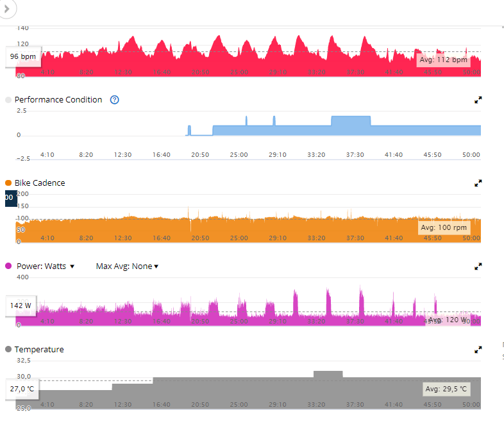504x433 pixels.
Task: Click Avg: 29,5 °C label
Action: 446,389
